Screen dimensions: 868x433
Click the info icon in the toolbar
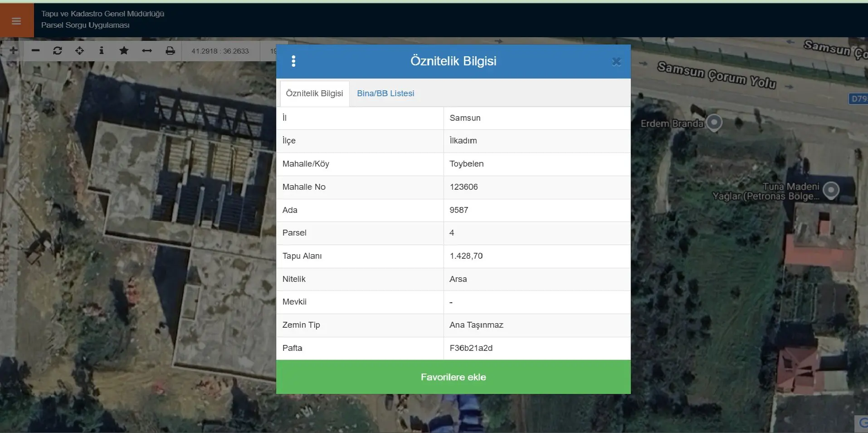(102, 50)
